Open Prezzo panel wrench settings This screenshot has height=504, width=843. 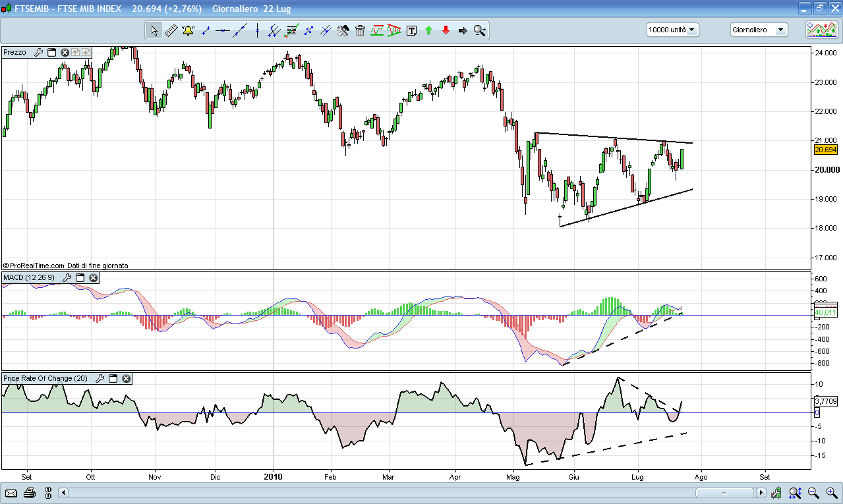point(38,52)
